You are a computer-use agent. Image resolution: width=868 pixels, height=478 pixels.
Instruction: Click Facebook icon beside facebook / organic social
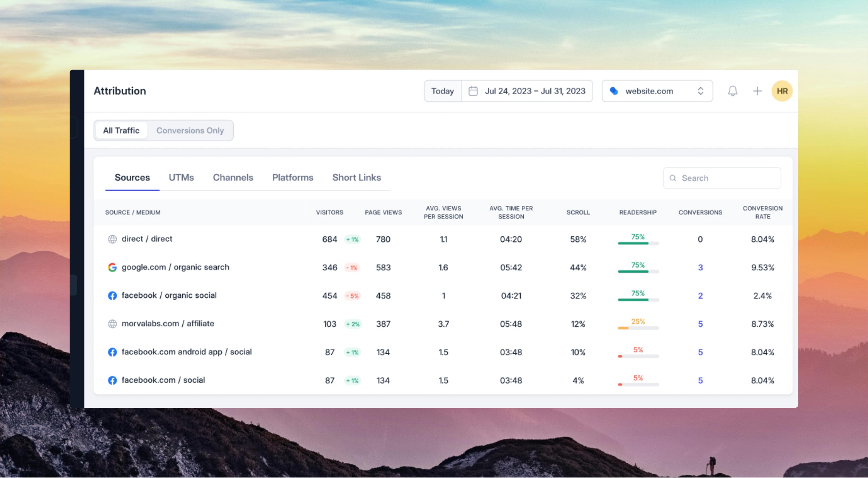pyautogui.click(x=112, y=296)
